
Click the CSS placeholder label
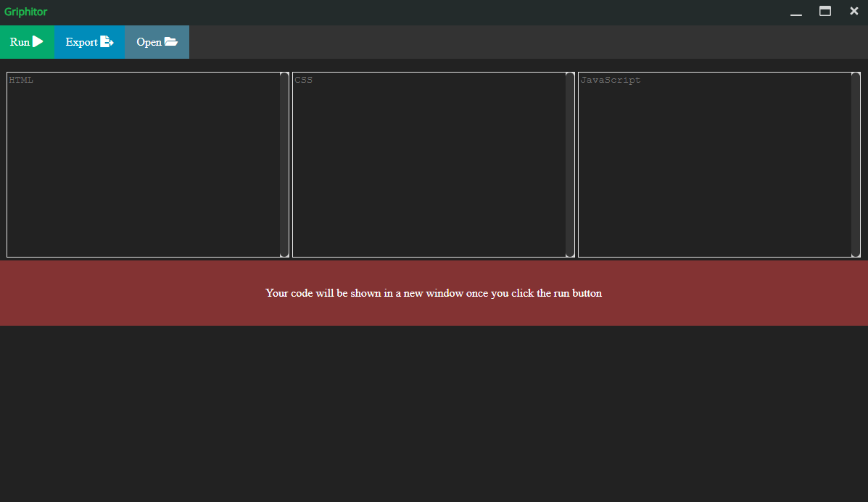(304, 80)
